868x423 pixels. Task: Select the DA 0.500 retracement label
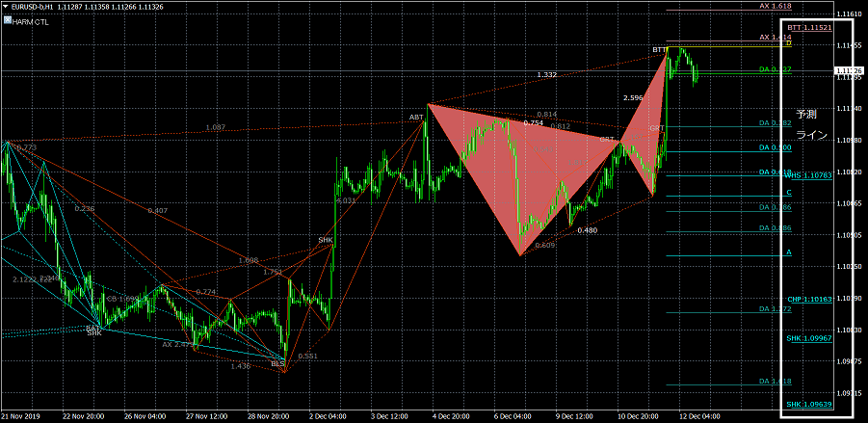pos(775,147)
